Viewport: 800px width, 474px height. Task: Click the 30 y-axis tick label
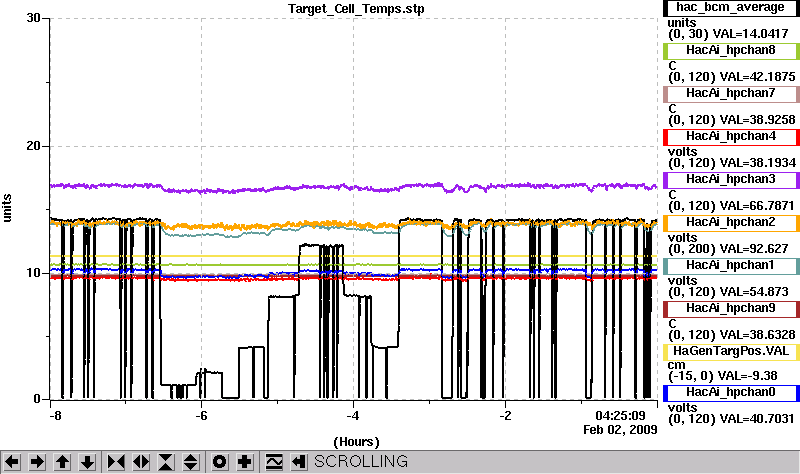(x=34, y=18)
